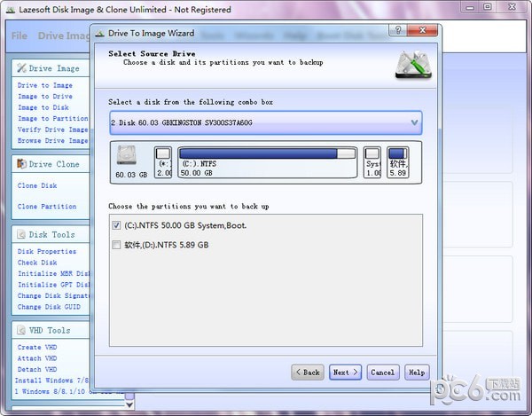The image size is (532, 416).
Task: Open Image to Partition link
Action: click(x=53, y=119)
